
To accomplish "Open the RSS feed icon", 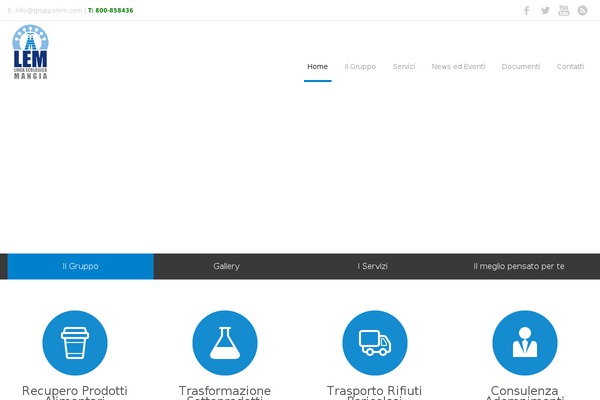I will pyautogui.click(x=582, y=10).
